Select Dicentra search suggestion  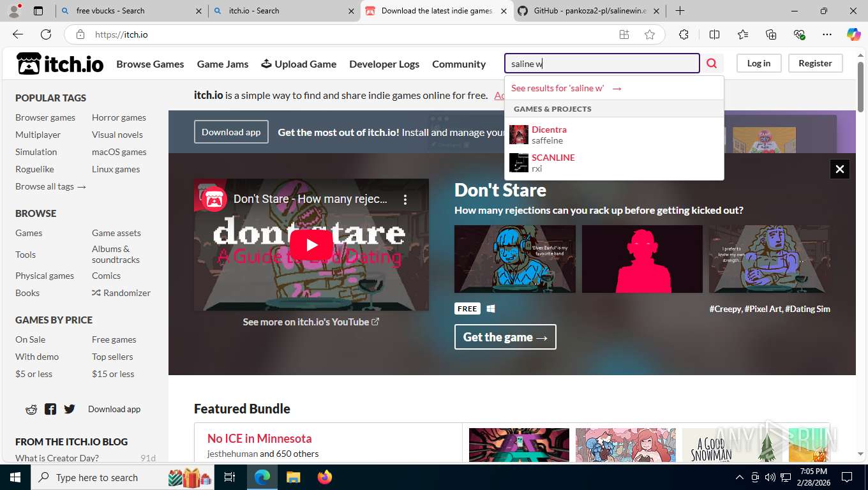[614, 135]
